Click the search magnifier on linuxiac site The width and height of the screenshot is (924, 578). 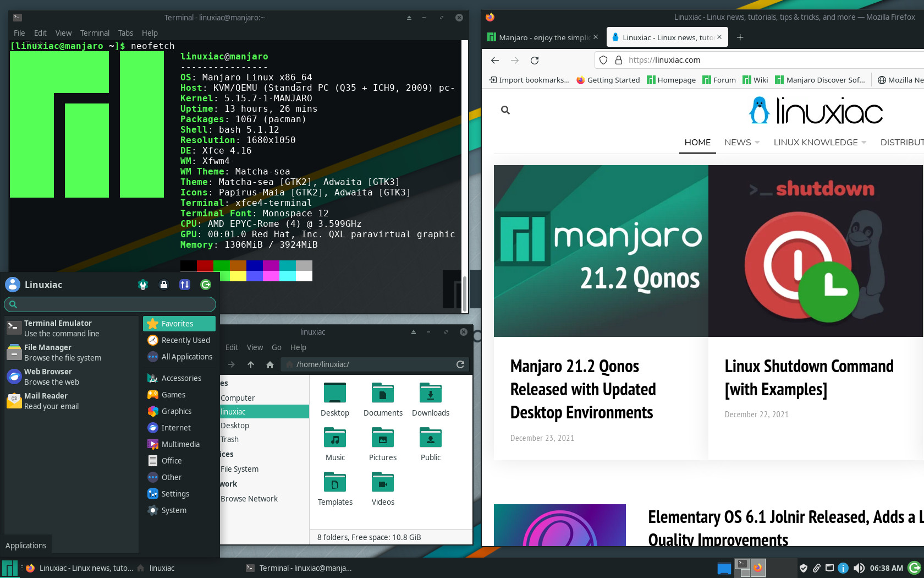tap(505, 110)
